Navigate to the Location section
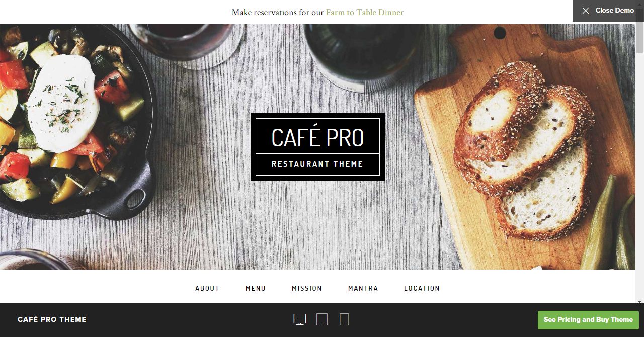 click(x=422, y=288)
